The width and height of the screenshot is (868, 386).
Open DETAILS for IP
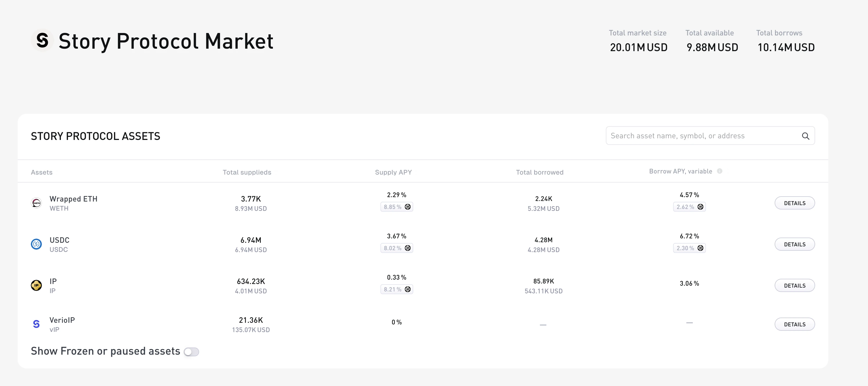(x=794, y=285)
